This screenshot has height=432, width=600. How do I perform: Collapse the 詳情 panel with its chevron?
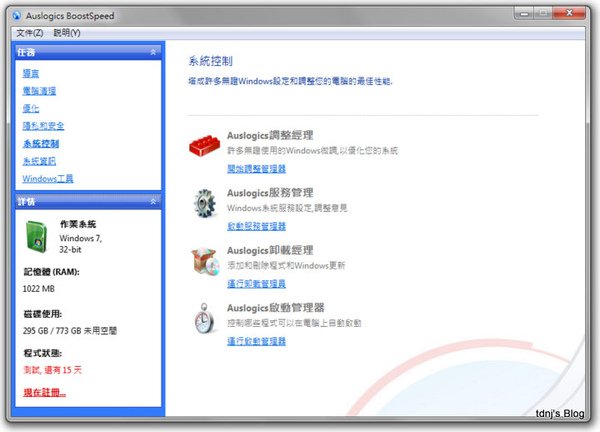(x=153, y=201)
